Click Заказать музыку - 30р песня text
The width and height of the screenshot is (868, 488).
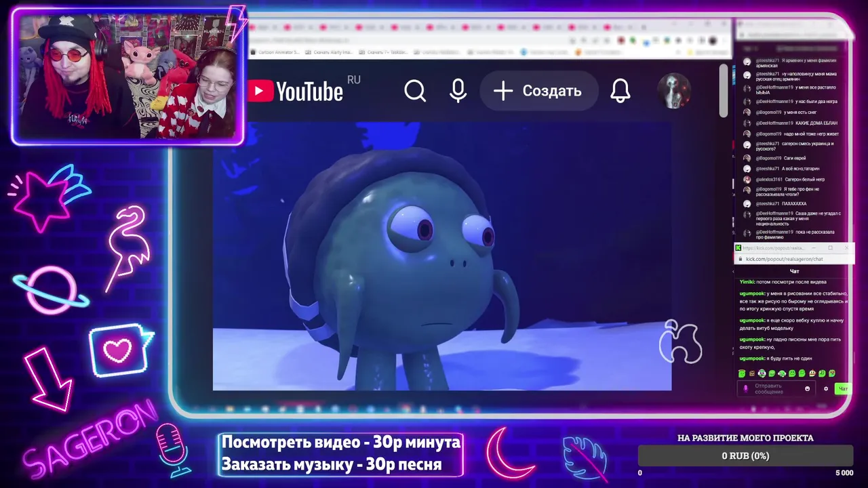coord(331,465)
